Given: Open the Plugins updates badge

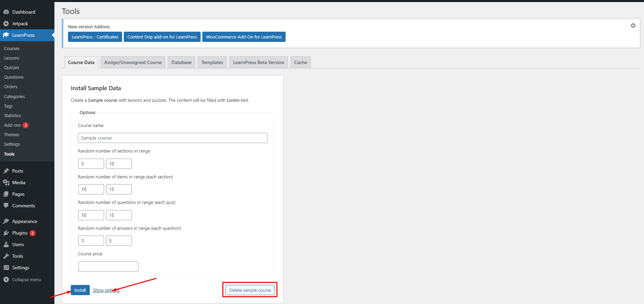Looking at the screenshot, I should (x=33, y=233).
